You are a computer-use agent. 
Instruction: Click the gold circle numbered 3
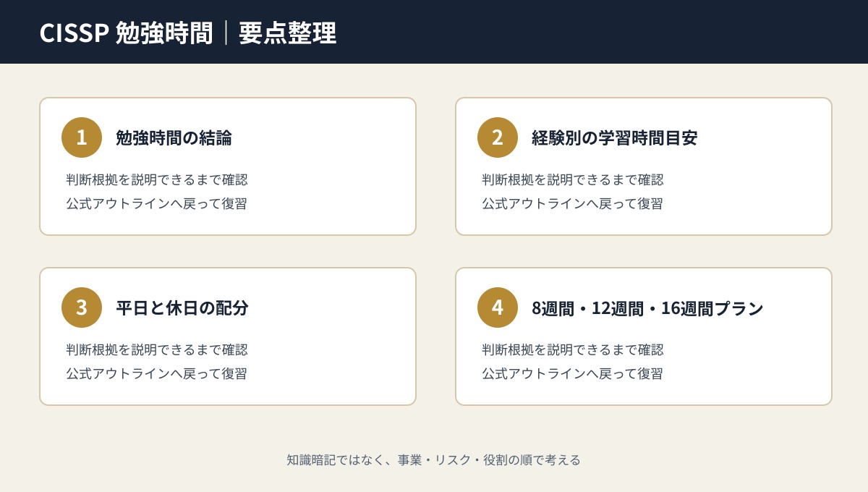click(82, 307)
